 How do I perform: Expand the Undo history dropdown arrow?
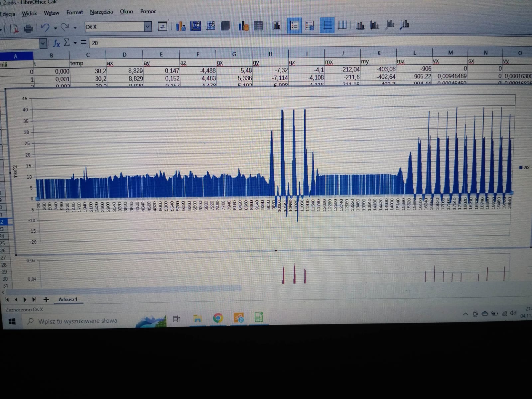click(x=55, y=28)
